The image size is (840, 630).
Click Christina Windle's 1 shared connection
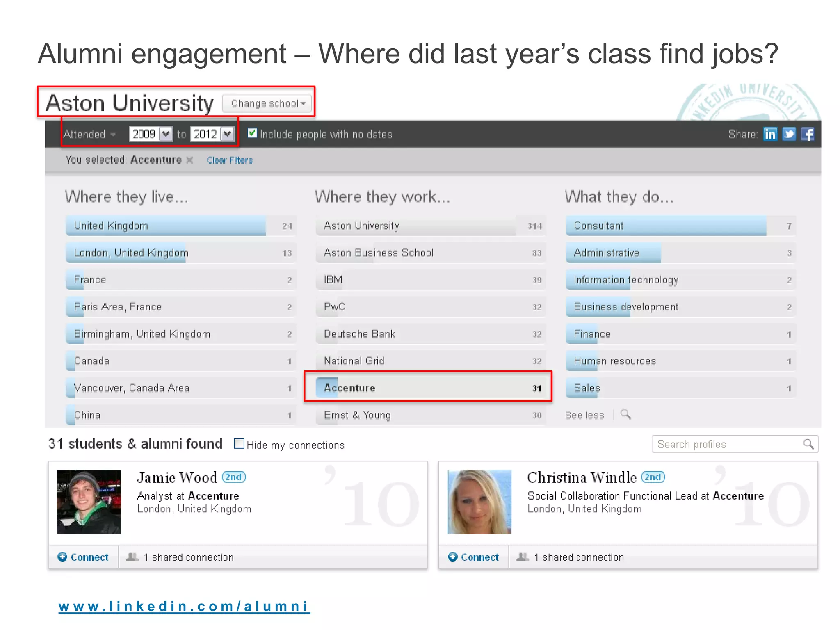(x=579, y=557)
